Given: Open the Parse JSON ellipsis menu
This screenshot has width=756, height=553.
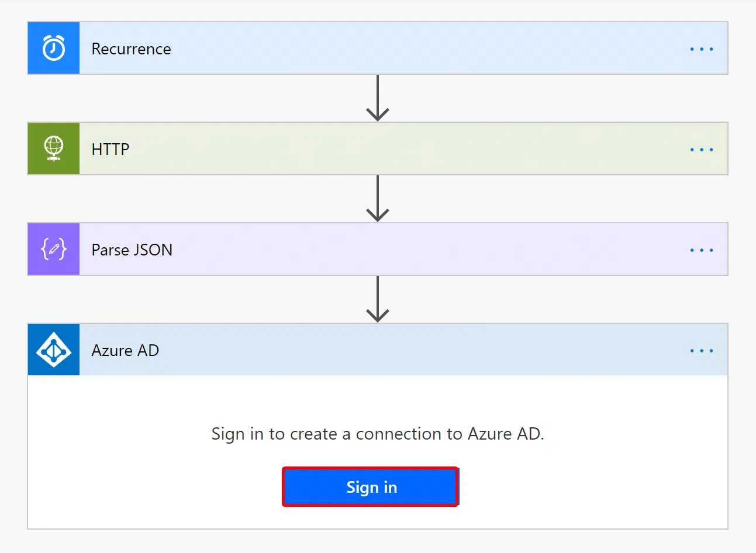Looking at the screenshot, I should [x=702, y=250].
